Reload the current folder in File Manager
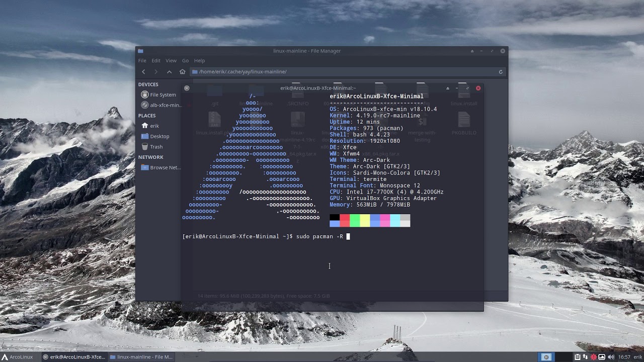The image size is (644, 362). tap(501, 72)
